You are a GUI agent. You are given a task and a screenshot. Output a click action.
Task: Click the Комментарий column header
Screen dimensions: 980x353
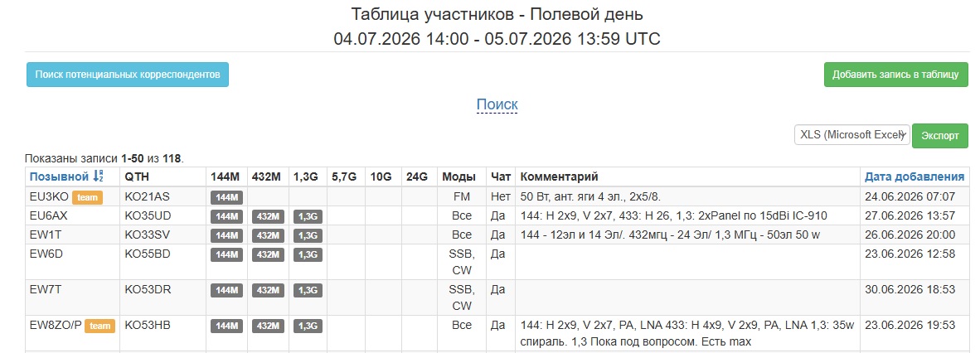point(560,176)
